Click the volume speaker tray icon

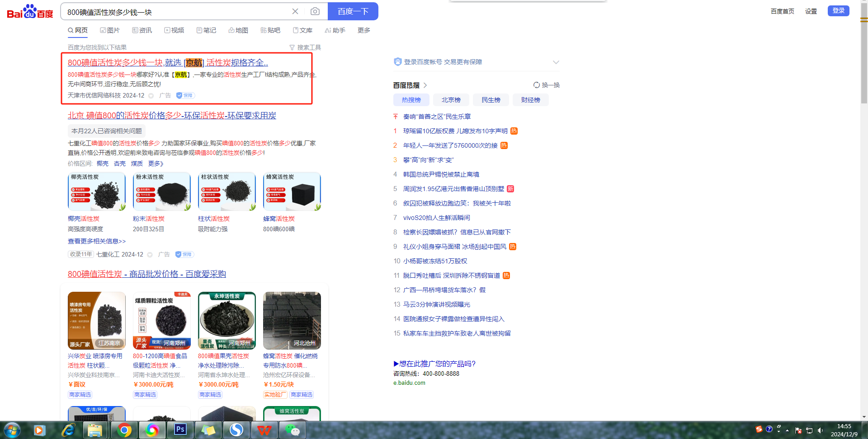tap(821, 430)
